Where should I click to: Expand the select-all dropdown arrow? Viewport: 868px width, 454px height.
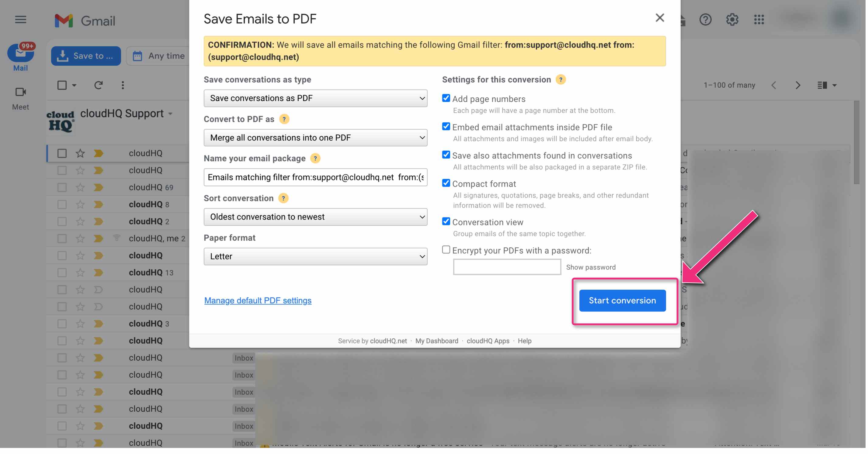click(74, 85)
